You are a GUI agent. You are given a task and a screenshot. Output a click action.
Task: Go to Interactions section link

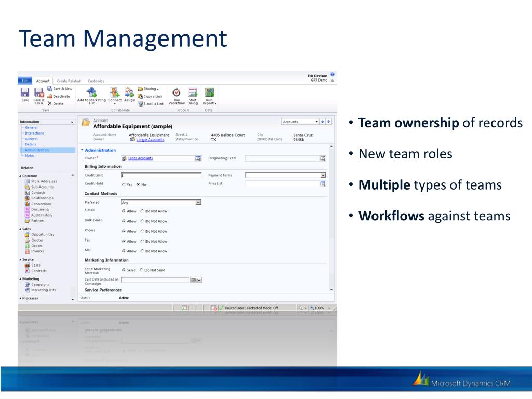pyautogui.click(x=34, y=134)
